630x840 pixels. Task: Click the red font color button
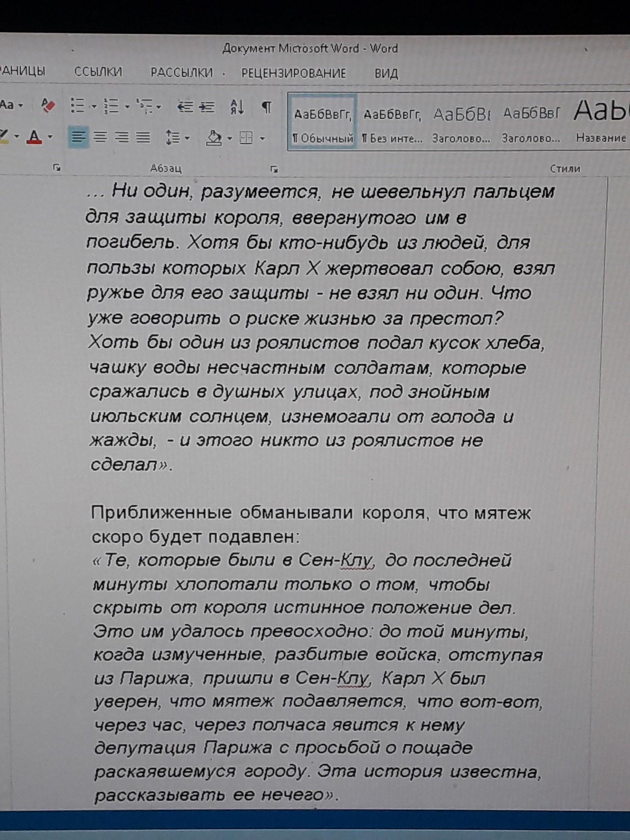[x=35, y=136]
